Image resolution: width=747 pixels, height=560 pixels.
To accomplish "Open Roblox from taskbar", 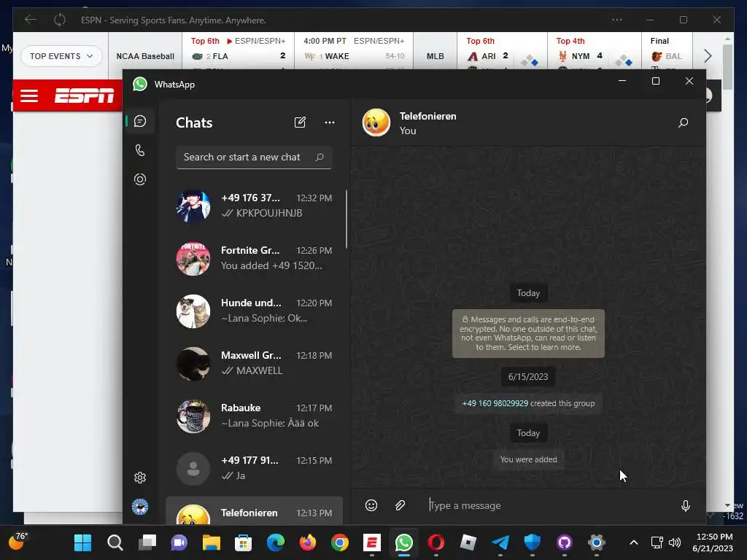I will [x=468, y=542].
